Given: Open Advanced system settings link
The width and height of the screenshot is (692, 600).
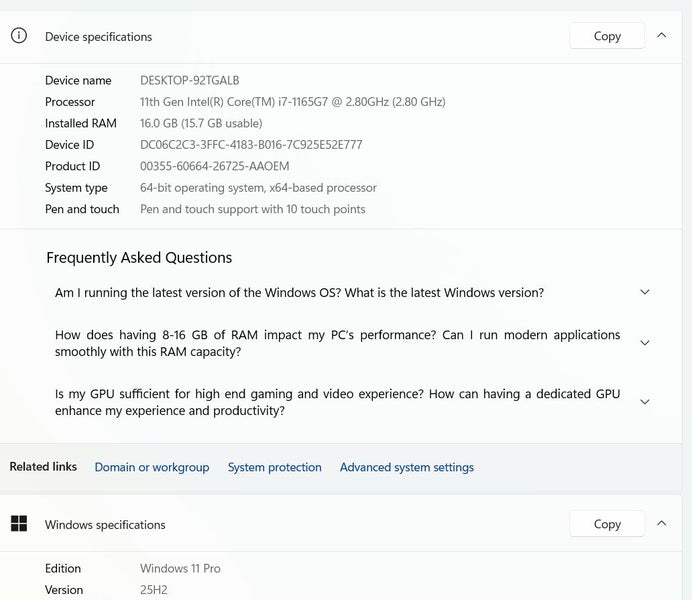Looking at the screenshot, I should pyautogui.click(x=407, y=467).
